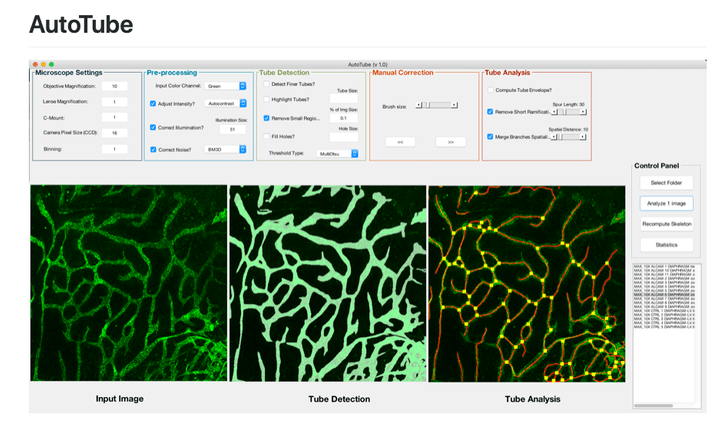
Task: Uncheck the Correct Noise checkbox
Action: click(153, 149)
